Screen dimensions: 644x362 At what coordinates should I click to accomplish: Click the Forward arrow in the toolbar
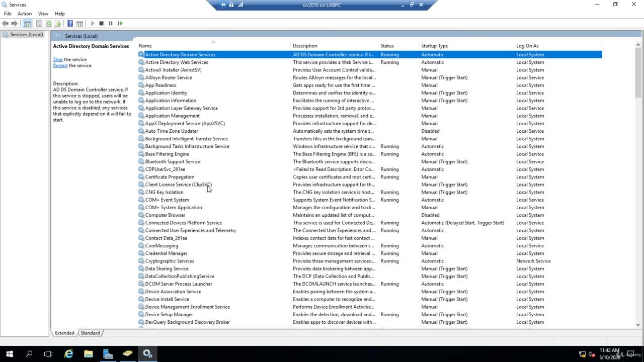(15, 24)
